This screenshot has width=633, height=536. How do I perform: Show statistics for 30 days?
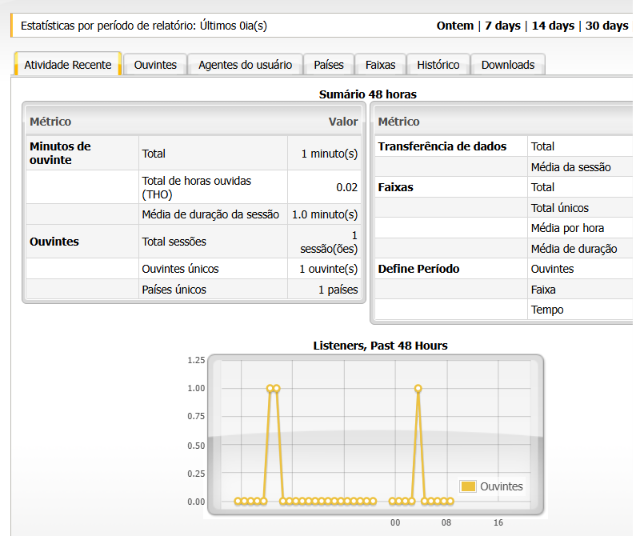(x=607, y=25)
